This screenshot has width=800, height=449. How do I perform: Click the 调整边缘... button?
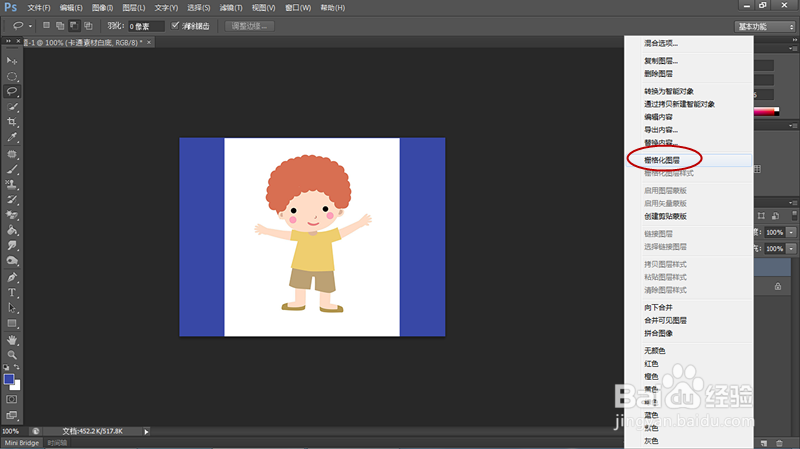(249, 26)
